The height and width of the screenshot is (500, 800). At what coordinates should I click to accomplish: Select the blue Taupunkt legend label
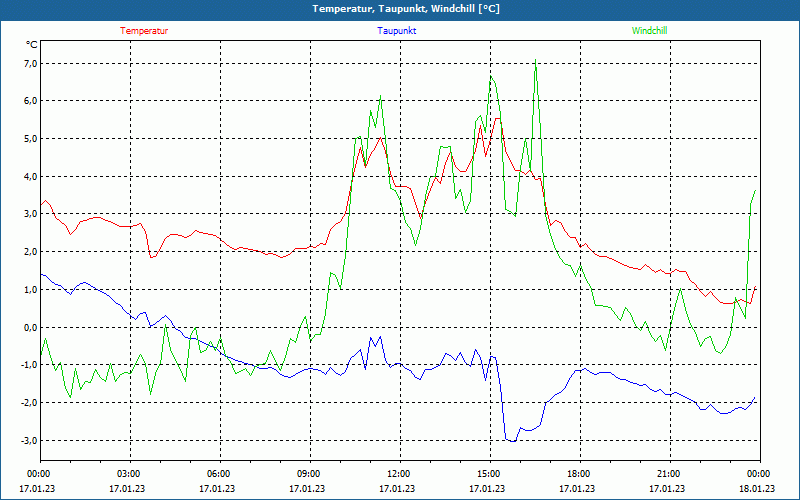pos(397,31)
